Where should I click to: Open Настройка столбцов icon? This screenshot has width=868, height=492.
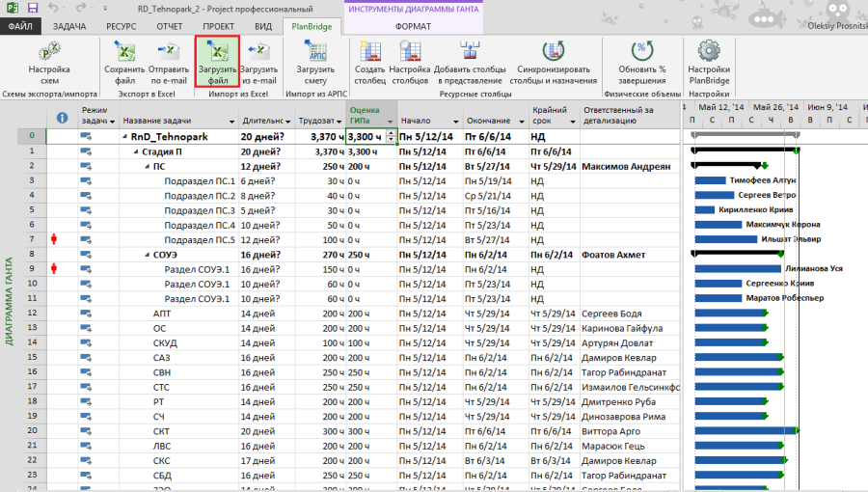[410, 63]
